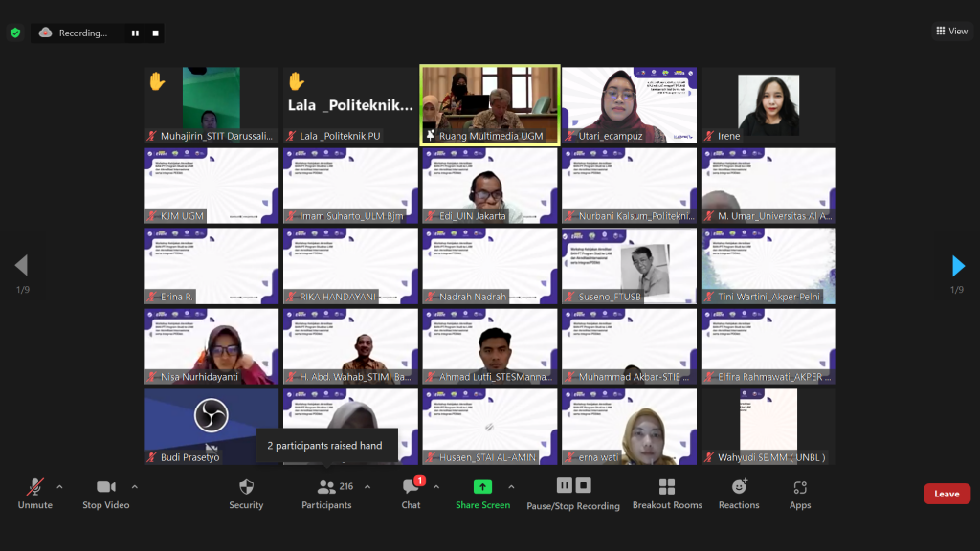Expand participants options arrow next to 216
980x551 pixels.
pos(367,487)
